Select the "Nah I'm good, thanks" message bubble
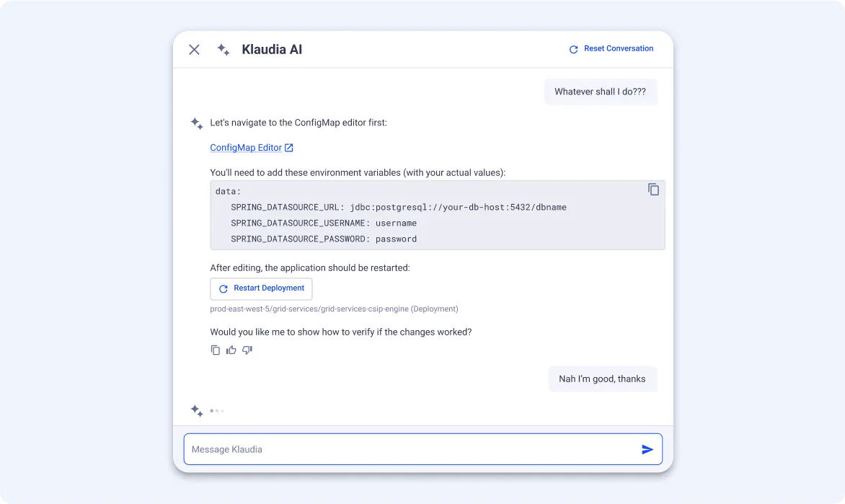 click(x=602, y=379)
